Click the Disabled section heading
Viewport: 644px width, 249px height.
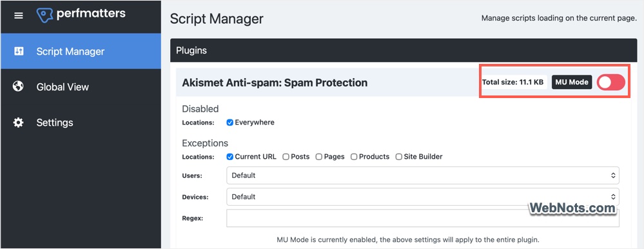pyautogui.click(x=200, y=109)
